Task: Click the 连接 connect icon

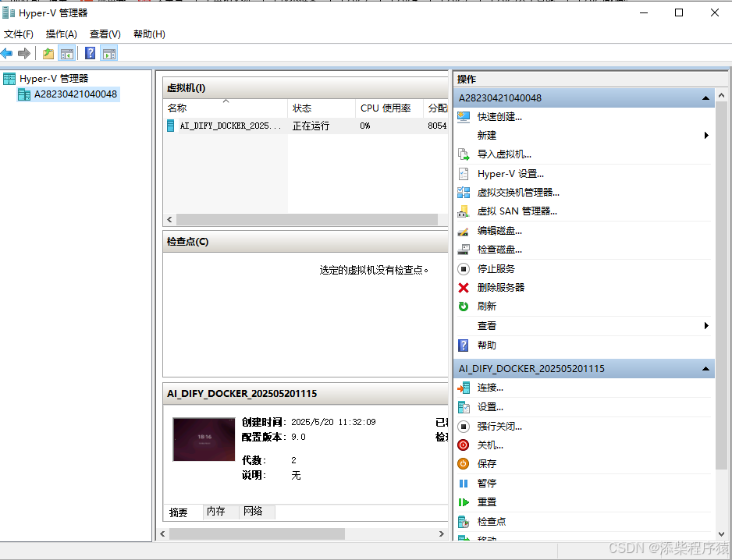Action: coord(464,388)
